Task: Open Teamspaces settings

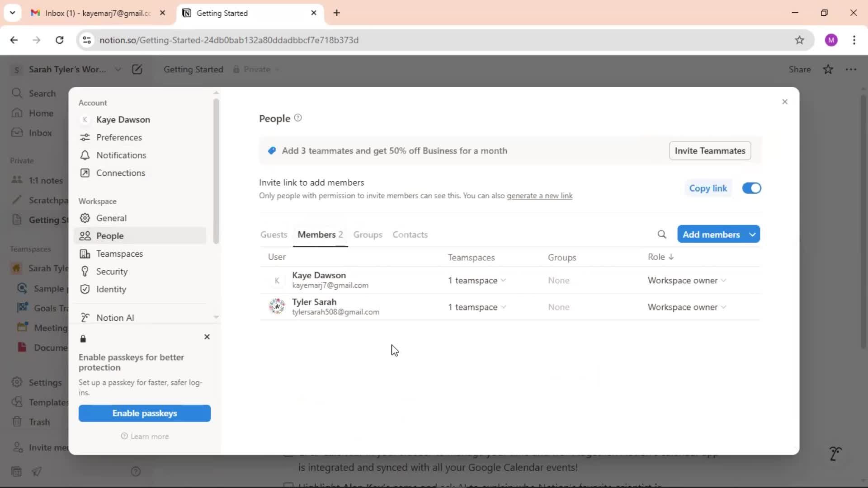Action: point(140,253)
